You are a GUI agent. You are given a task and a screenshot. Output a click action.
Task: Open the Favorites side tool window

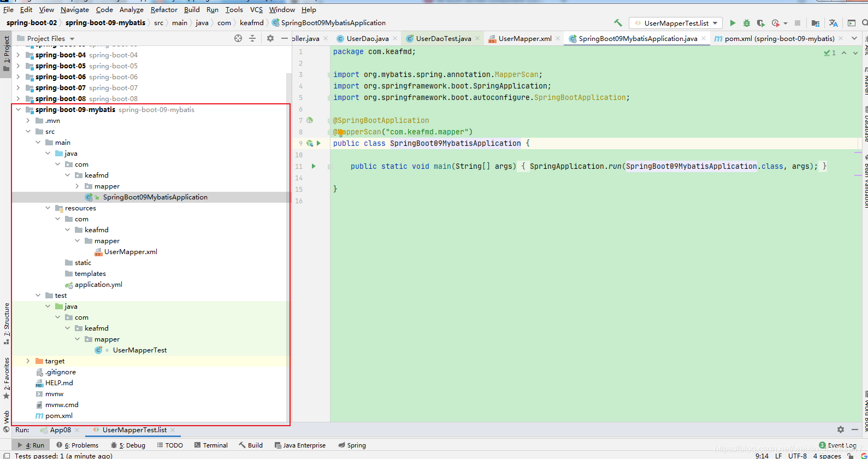7,378
